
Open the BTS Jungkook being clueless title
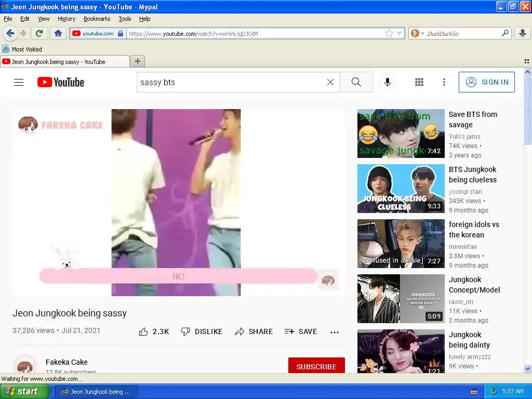[473, 175]
